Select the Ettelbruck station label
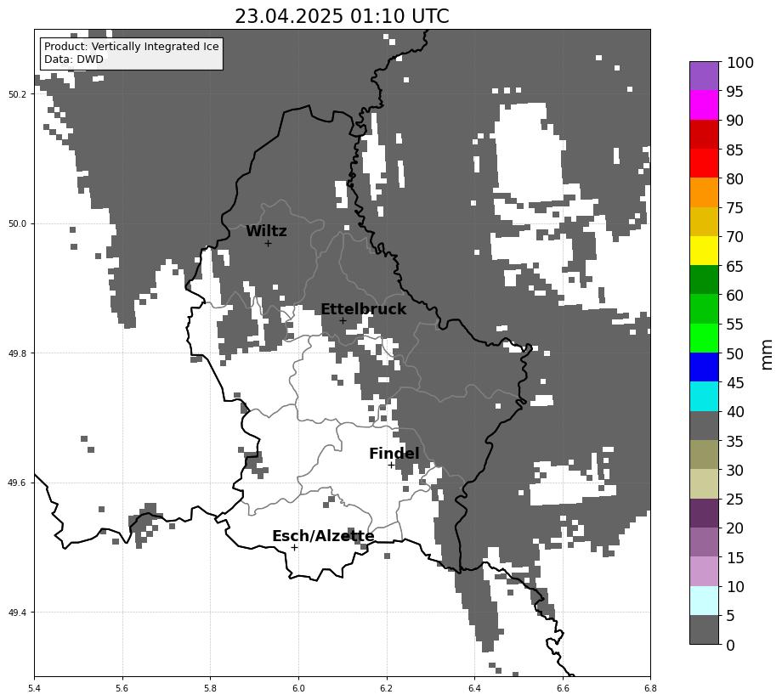The width and height of the screenshot is (782, 700). (x=363, y=309)
